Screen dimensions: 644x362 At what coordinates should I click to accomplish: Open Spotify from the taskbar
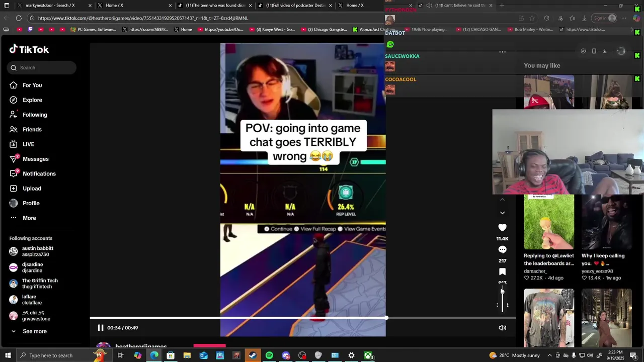pos(269,355)
